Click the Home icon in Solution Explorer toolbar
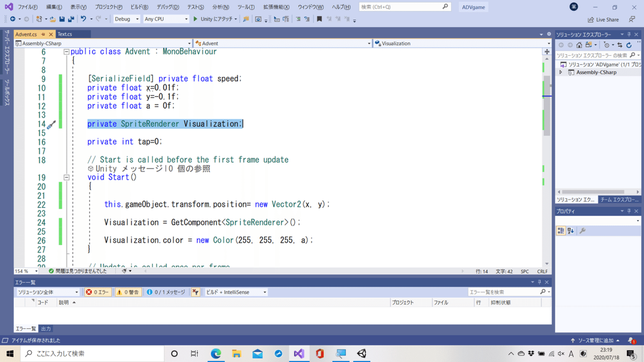This screenshot has width=644, height=362. point(579,45)
